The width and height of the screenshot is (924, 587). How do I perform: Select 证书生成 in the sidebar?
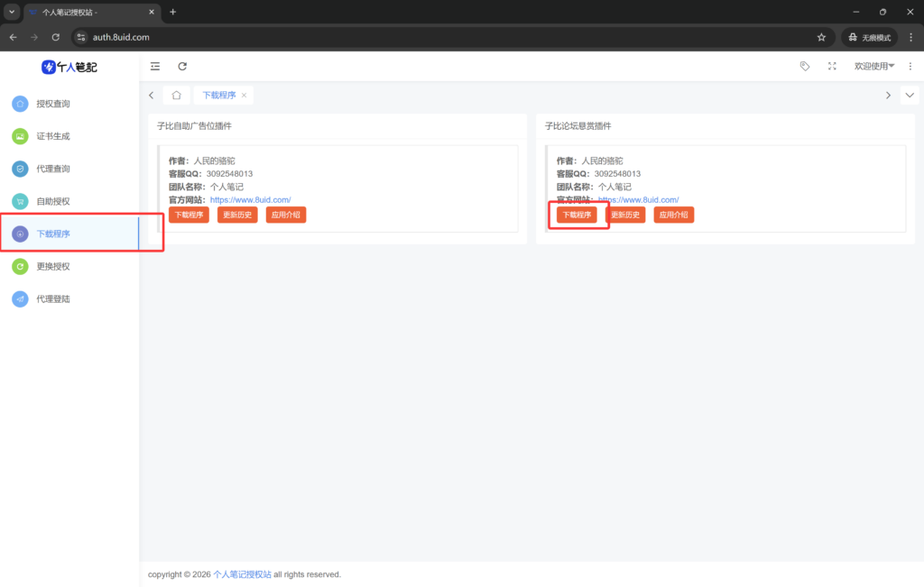69,136
